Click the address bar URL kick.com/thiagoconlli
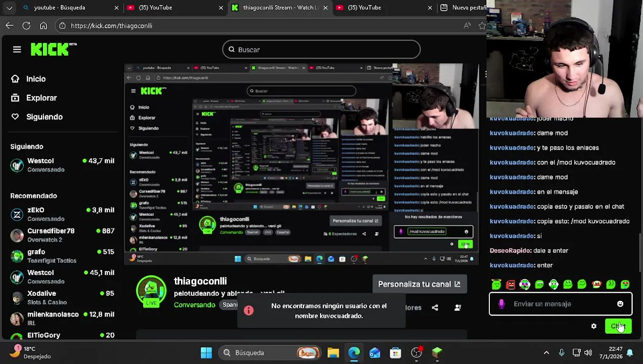 pos(112,26)
